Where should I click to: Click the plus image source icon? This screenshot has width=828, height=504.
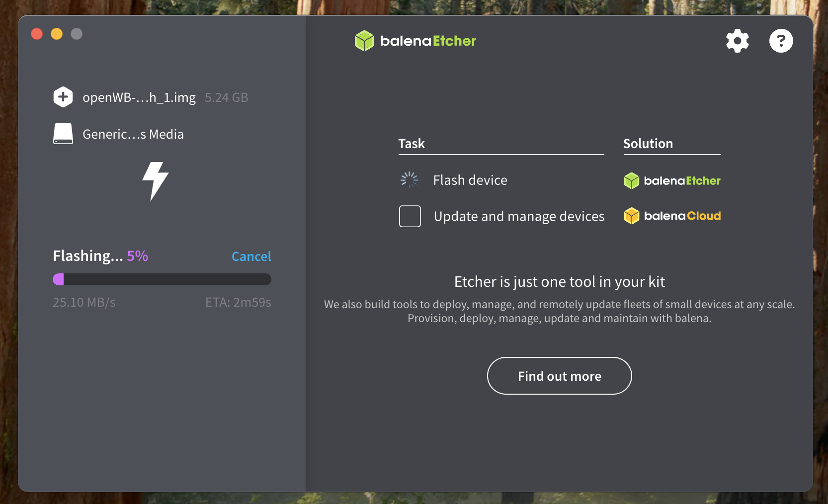point(63,97)
